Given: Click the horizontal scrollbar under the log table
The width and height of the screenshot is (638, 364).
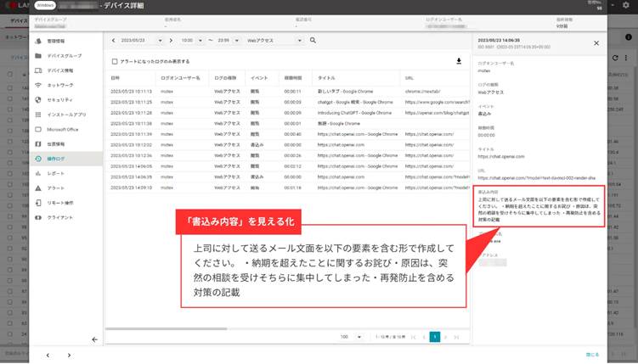Looking at the screenshot, I should click(x=166, y=328).
